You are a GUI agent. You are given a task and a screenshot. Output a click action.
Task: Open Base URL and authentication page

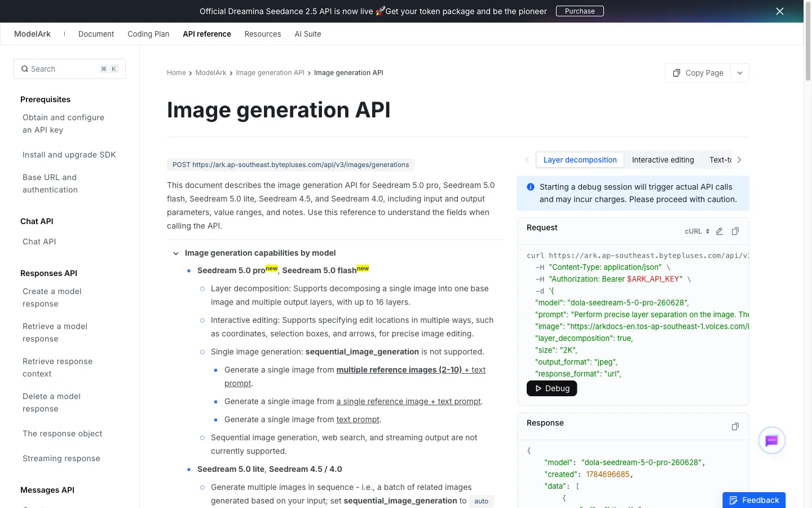pyautogui.click(x=50, y=183)
